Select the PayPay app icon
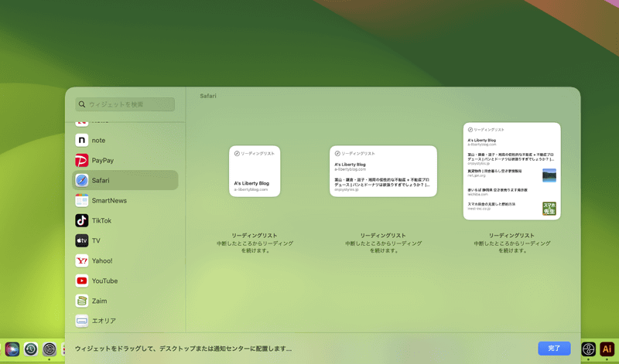 pos(82,160)
